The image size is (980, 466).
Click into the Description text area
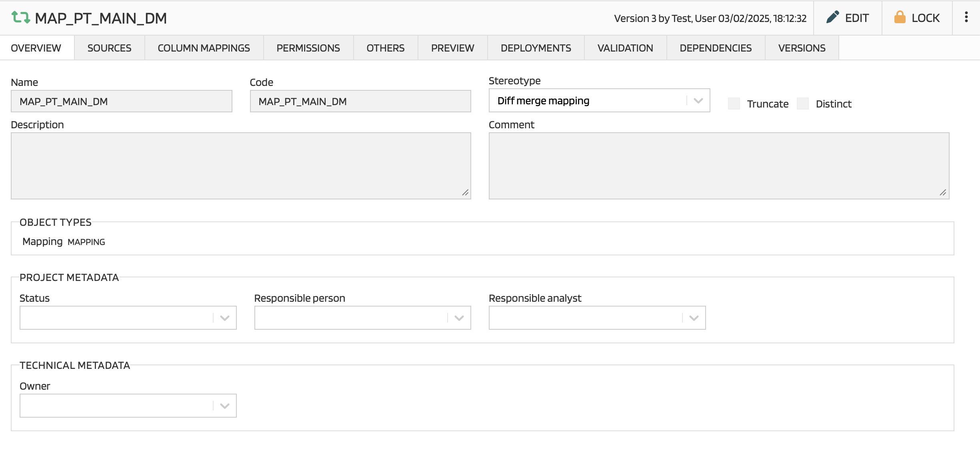[x=240, y=165]
